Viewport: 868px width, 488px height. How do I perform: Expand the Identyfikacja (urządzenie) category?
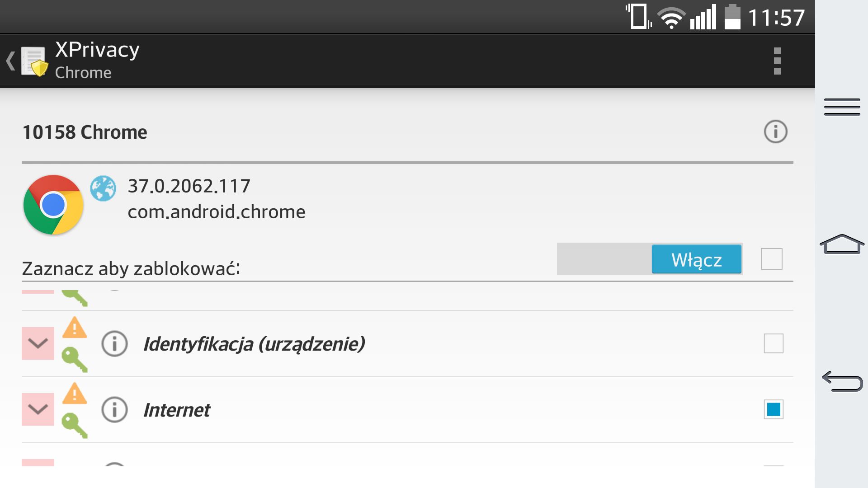(38, 343)
